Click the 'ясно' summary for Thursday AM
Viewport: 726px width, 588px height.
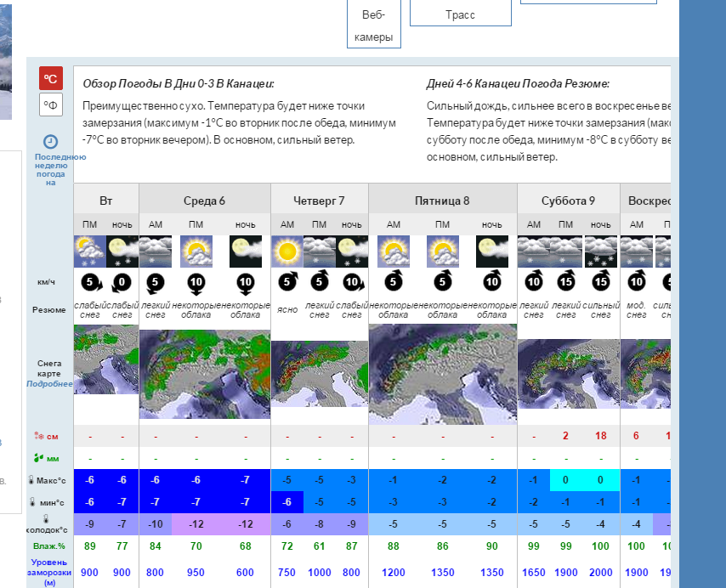(x=287, y=309)
